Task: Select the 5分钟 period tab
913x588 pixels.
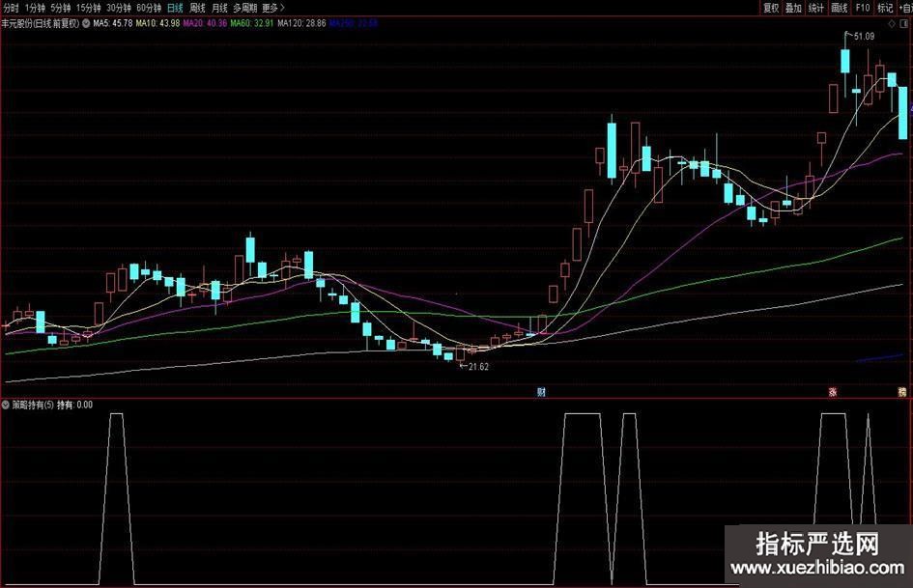Action: coord(61,8)
